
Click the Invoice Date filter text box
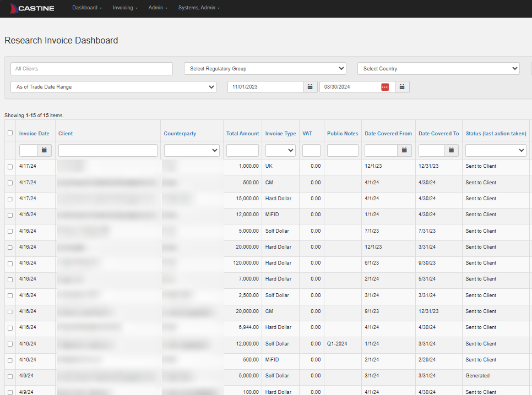click(x=28, y=150)
